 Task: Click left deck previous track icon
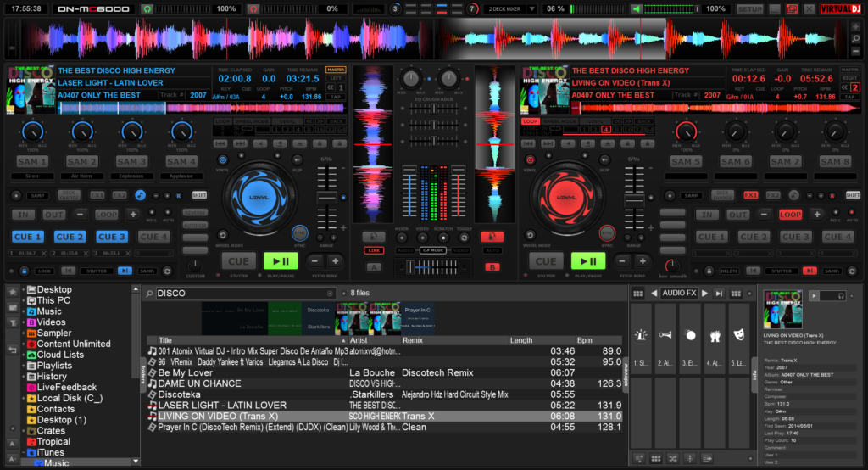tap(220, 143)
